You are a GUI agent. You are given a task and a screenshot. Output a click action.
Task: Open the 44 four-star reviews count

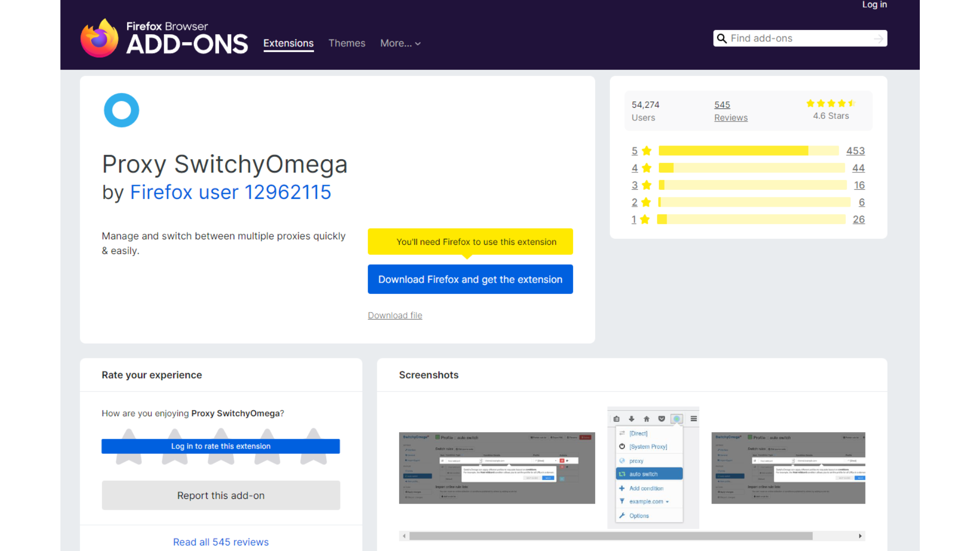(859, 168)
